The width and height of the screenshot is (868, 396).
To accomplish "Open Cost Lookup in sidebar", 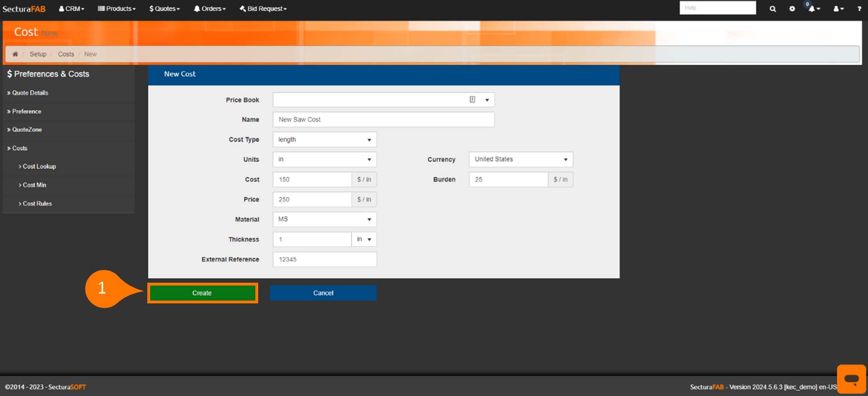I will 39,166.
